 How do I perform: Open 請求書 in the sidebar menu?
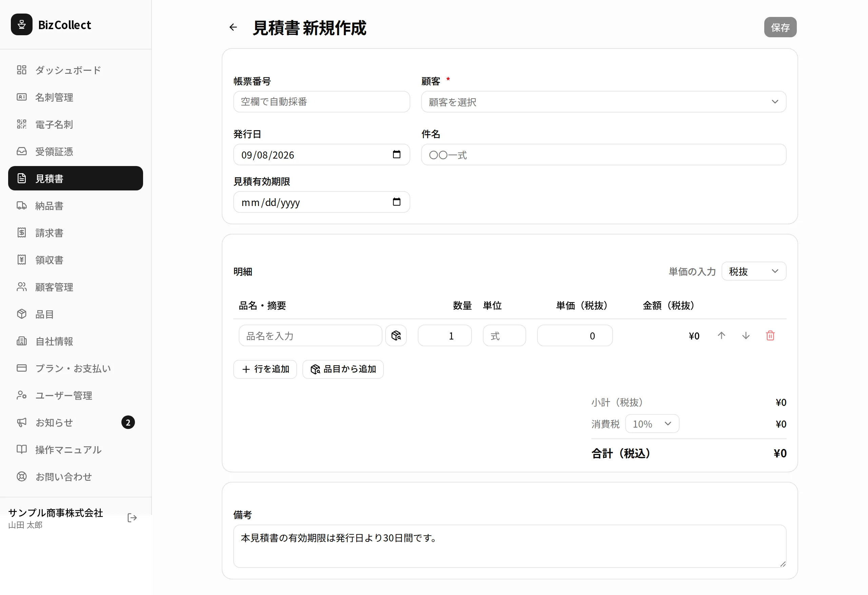click(76, 232)
